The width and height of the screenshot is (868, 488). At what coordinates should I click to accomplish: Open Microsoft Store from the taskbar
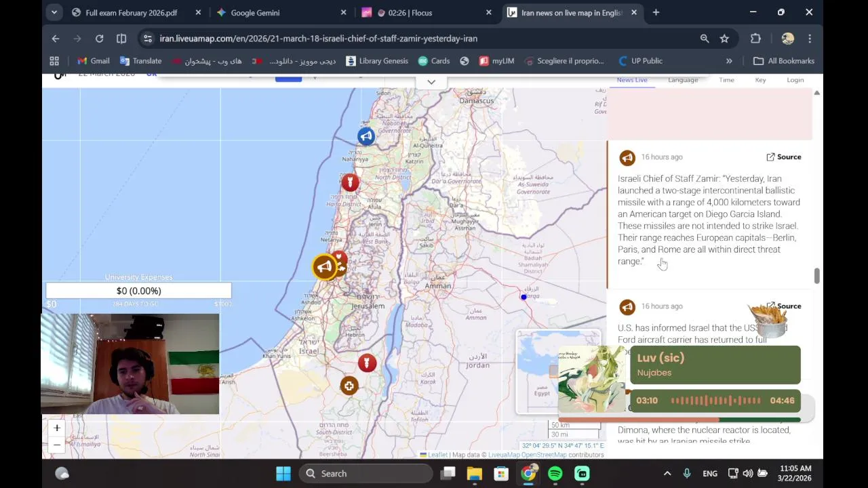pyautogui.click(x=501, y=474)
